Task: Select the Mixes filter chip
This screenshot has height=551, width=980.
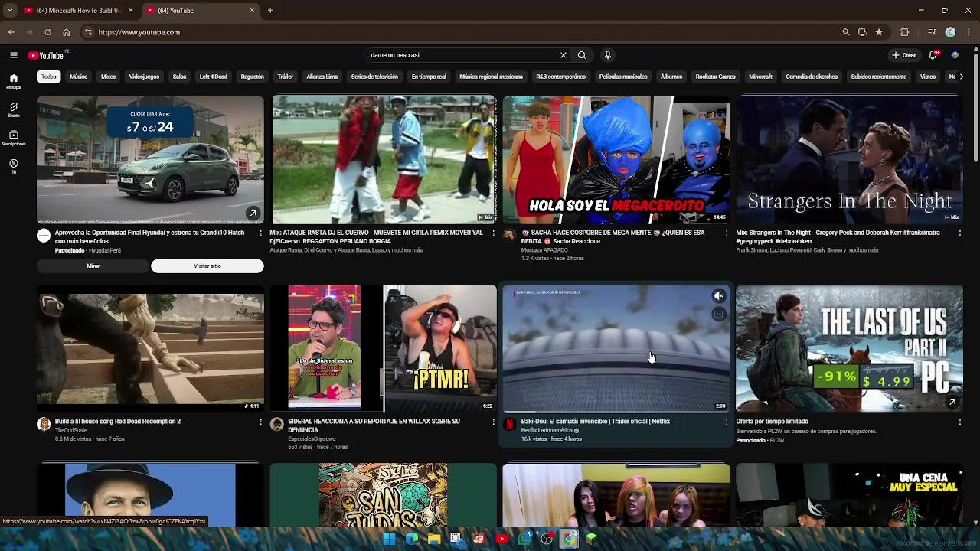Action: click(x=108, y=77)
